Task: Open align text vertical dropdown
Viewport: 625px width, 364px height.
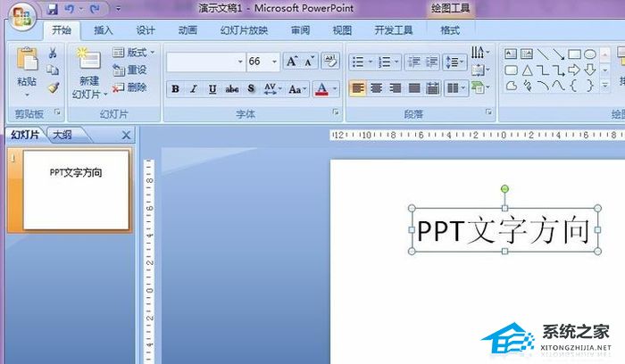Action: click(x=480, y=70)
